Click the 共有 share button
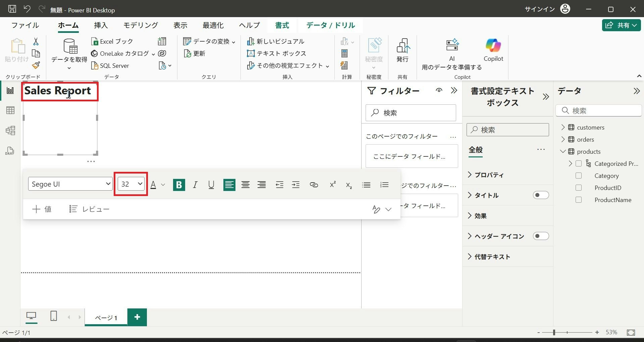The width and height of the screenshot is (644, 342). click(x=621, y=25)
